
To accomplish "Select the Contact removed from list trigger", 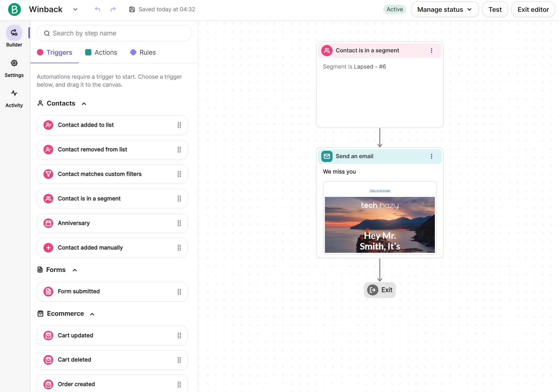I will (112, 150).
